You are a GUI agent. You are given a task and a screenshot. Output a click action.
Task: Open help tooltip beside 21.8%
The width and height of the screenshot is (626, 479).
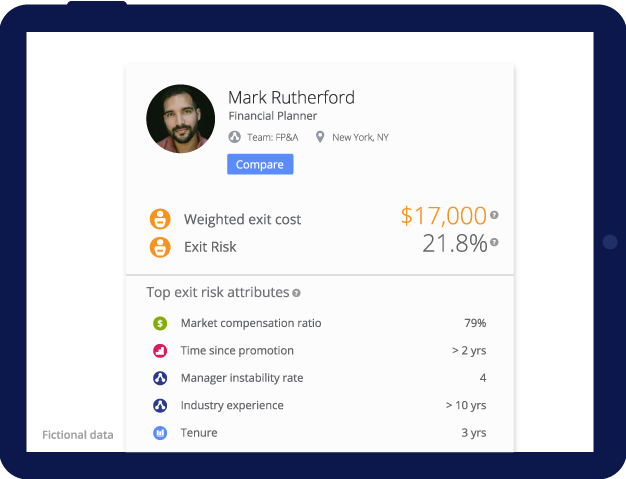(494, 242)
